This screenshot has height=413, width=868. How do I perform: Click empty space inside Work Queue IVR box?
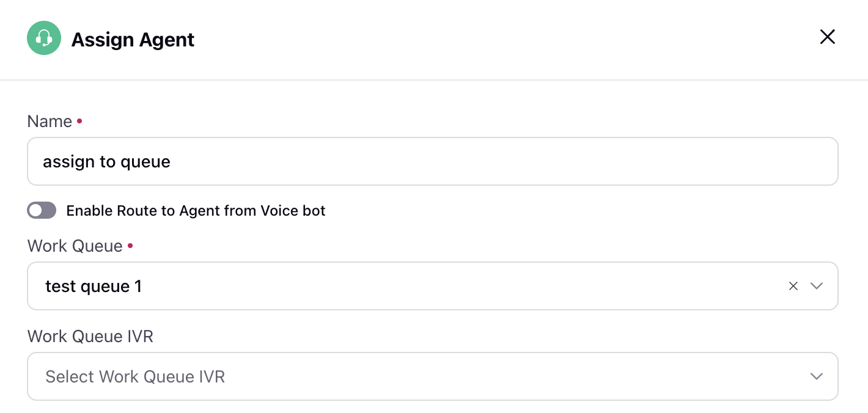[513, 376]
